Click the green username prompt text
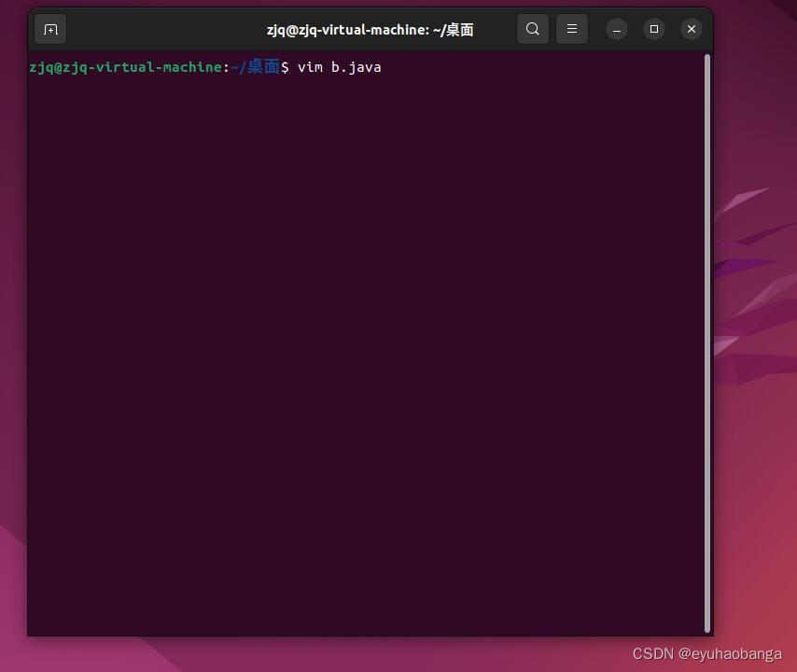 (126, 66)
